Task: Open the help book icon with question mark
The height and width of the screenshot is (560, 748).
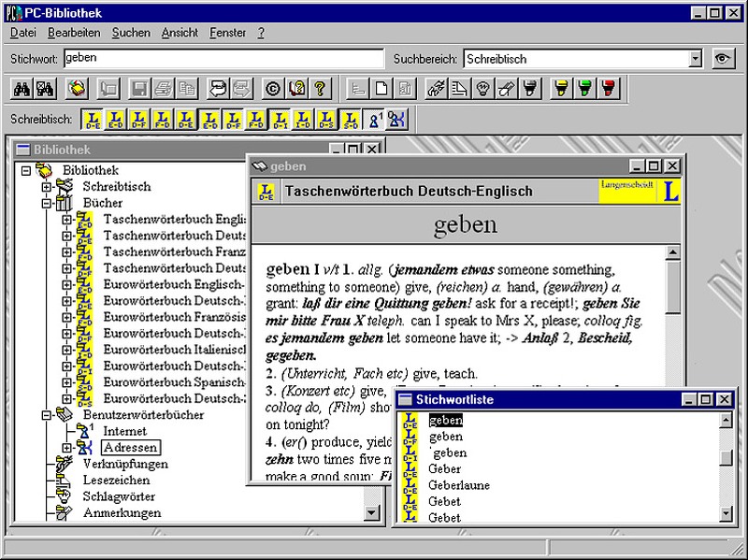Action: [x=296, y=89]
